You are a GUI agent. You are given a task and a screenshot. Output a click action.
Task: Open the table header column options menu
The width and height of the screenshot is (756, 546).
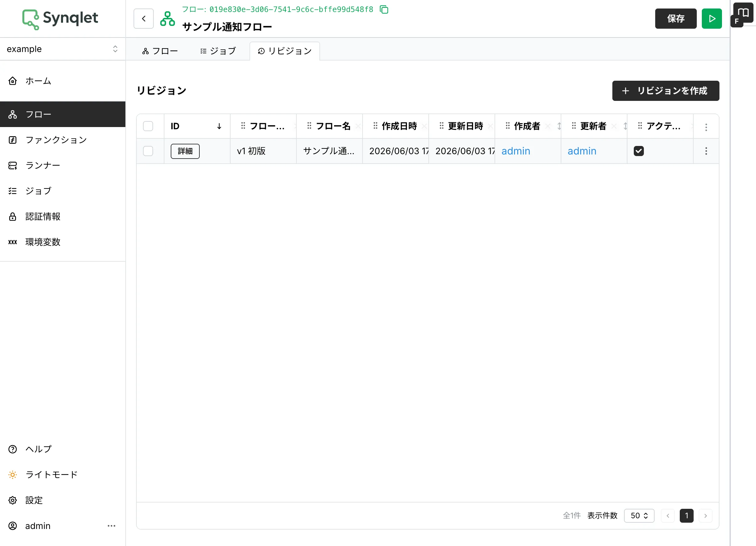tap(706, 127)
